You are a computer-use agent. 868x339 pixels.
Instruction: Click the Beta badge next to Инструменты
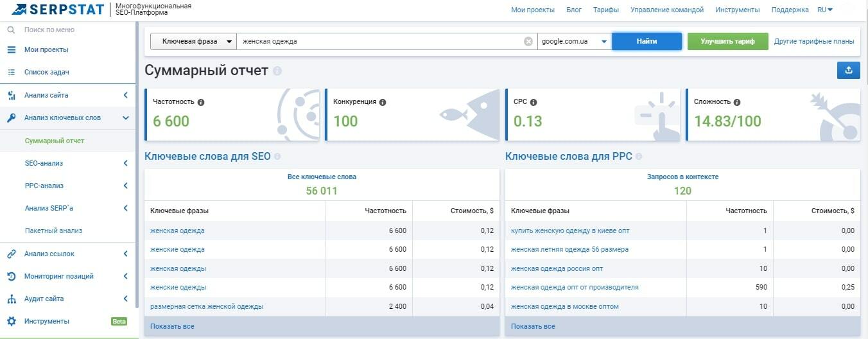119,321
